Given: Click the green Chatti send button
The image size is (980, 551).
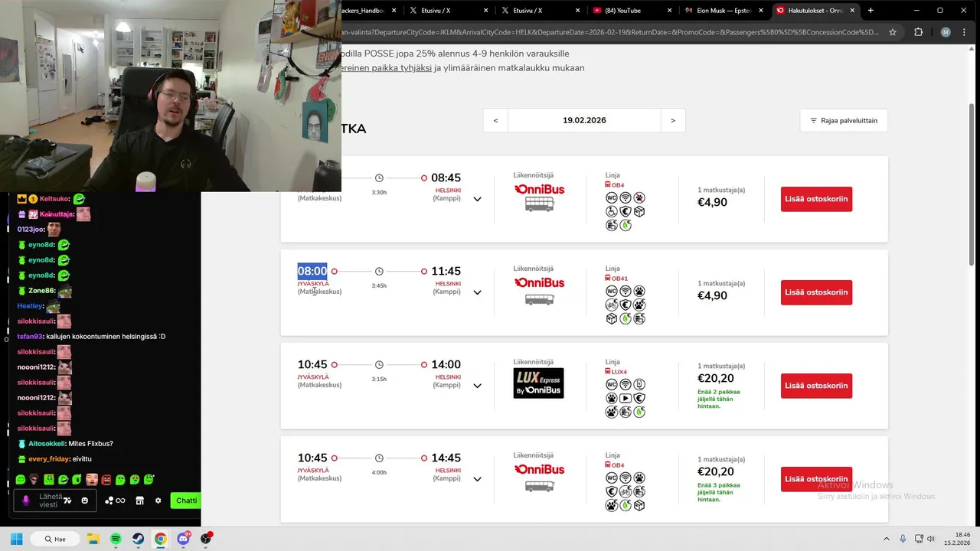Looking at the screenshot, I should point(186,500).
